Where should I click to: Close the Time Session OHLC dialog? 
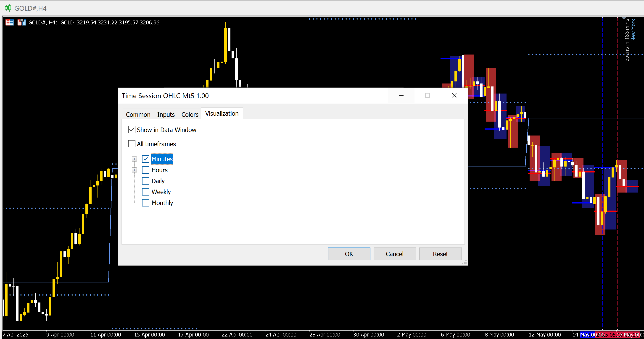pos(454,95)
